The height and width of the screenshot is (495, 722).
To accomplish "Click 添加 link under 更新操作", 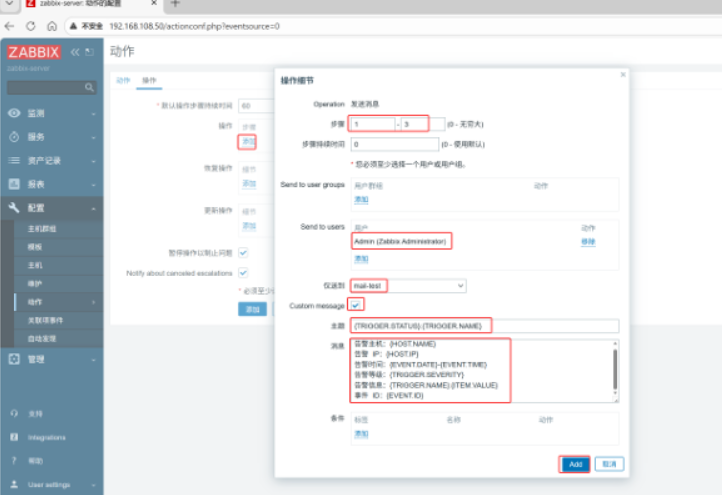I will [249, 226].
